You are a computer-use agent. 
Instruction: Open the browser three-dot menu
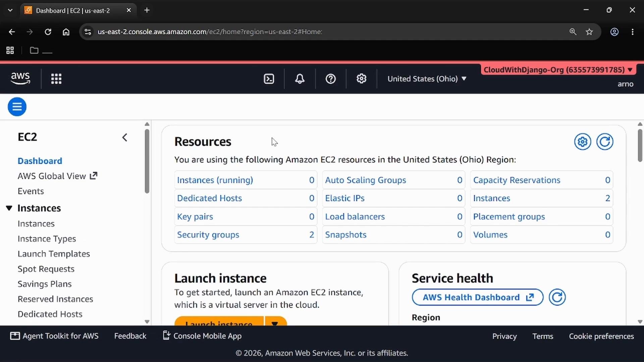(x=633, y=32)
